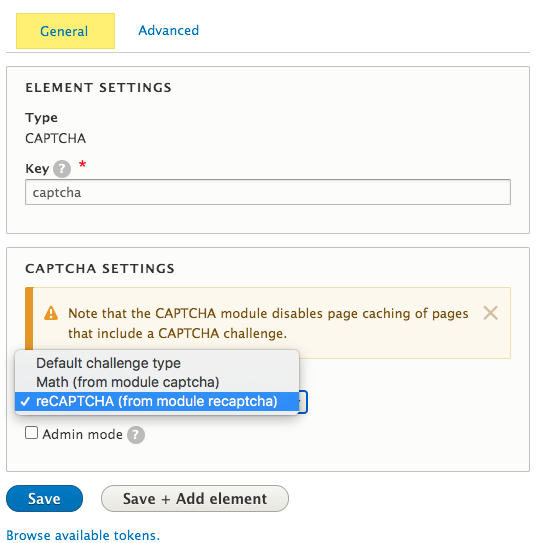This screenshot has height=543, width=538.
Task: Click the Element Settings section heading
Action: 99,88
